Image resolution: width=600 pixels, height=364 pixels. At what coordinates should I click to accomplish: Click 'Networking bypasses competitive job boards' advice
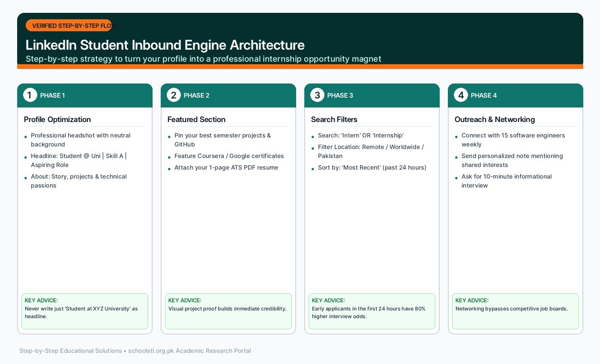[512, 309]
